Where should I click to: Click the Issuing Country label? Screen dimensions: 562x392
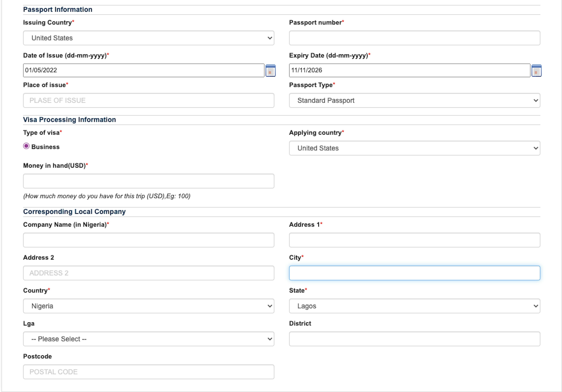(48, 23)
